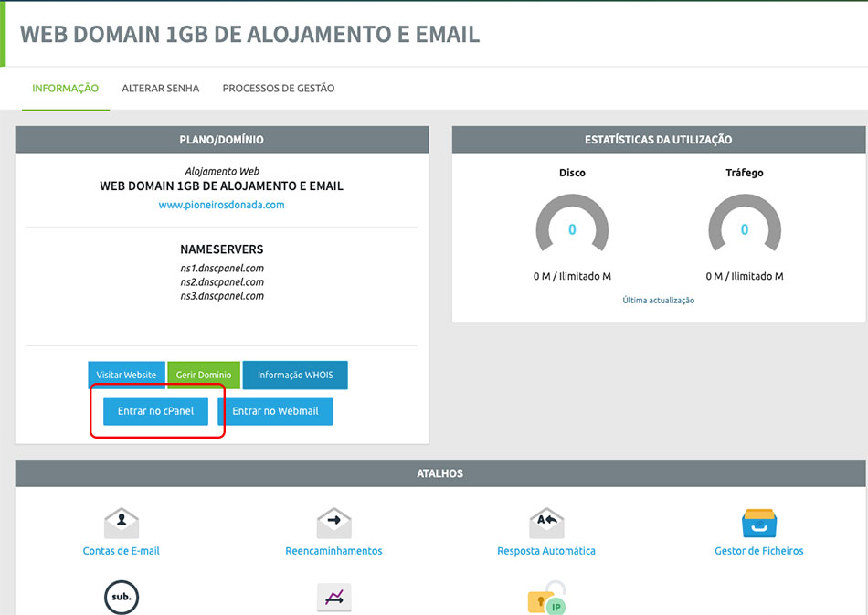Click the line chart statistics icon
868x615 pixels.
[x=333, y=598]
